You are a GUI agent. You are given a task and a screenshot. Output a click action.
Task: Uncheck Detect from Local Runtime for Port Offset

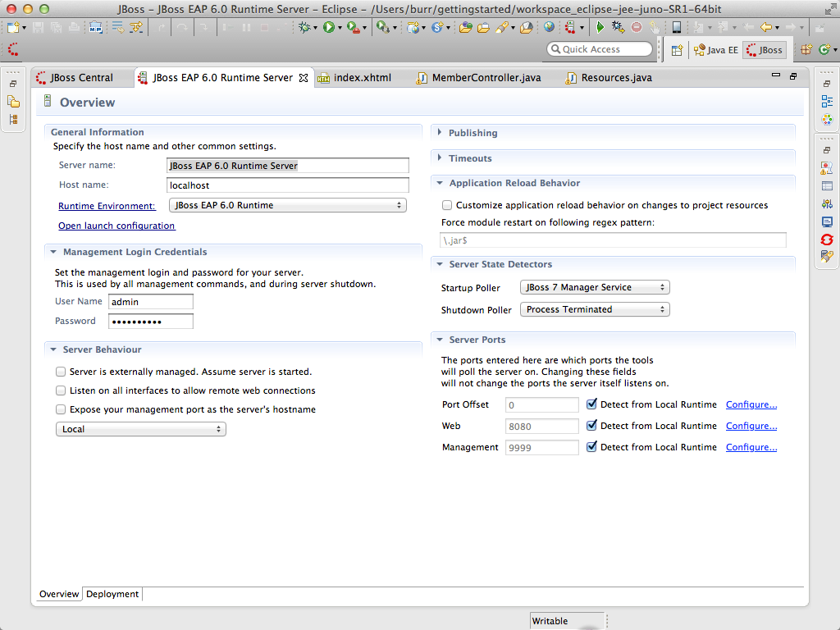click(591, 404)
